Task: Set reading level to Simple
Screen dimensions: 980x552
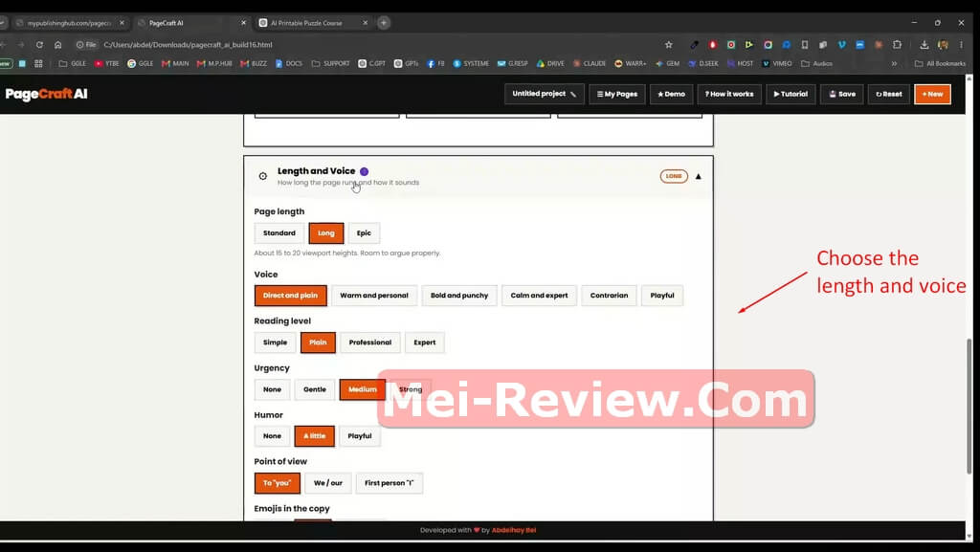Action: pos(275,342)
